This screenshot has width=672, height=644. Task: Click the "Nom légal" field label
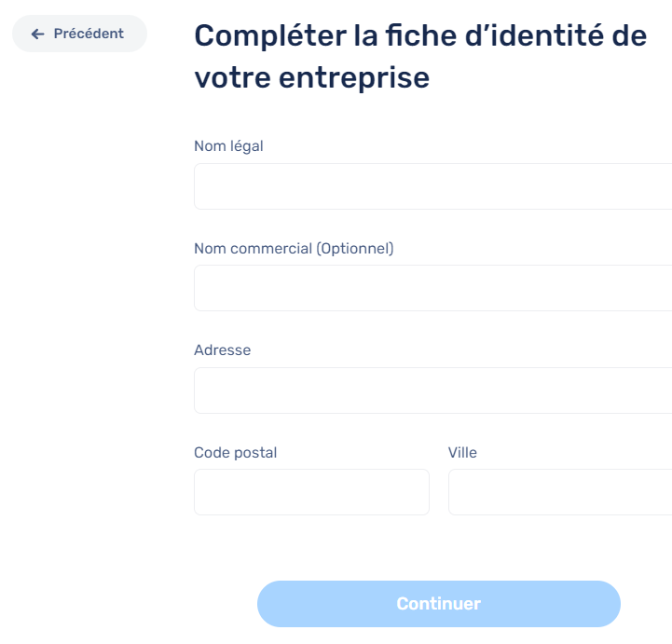[x=228, y=145]
